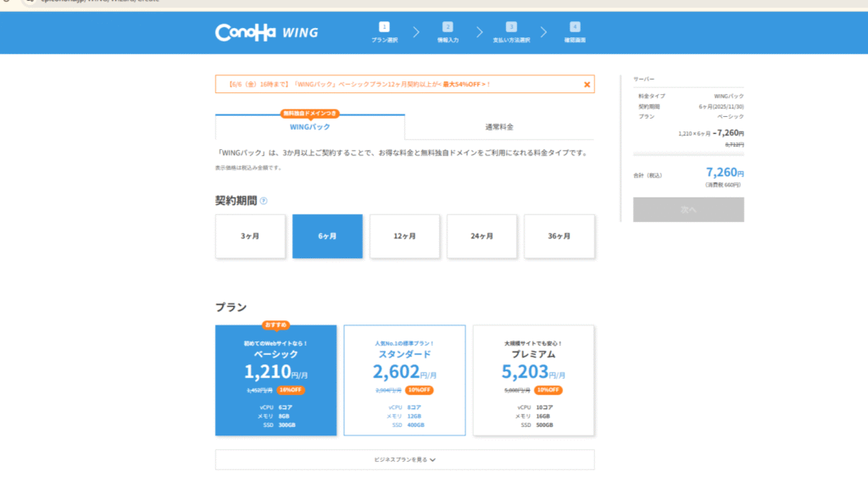Click the grey 次へ button
868x488 pixels.
(x=688, y=210)
